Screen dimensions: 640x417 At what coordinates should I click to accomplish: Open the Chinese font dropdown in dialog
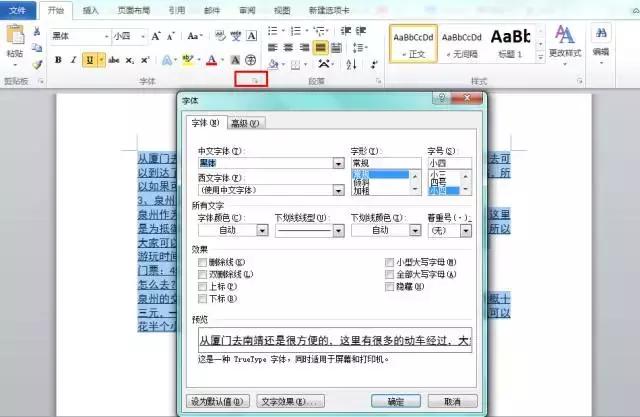click(338, 163)
